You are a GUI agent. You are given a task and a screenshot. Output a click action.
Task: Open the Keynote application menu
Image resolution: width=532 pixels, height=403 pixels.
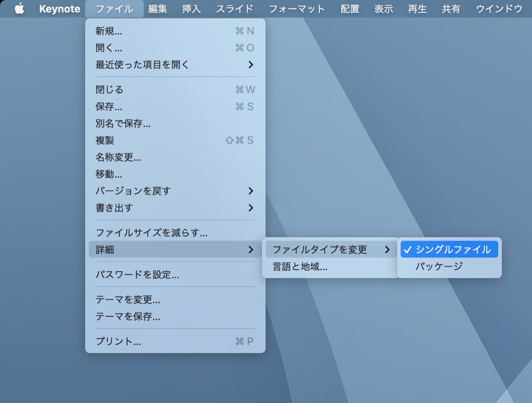tap(60, 9)
